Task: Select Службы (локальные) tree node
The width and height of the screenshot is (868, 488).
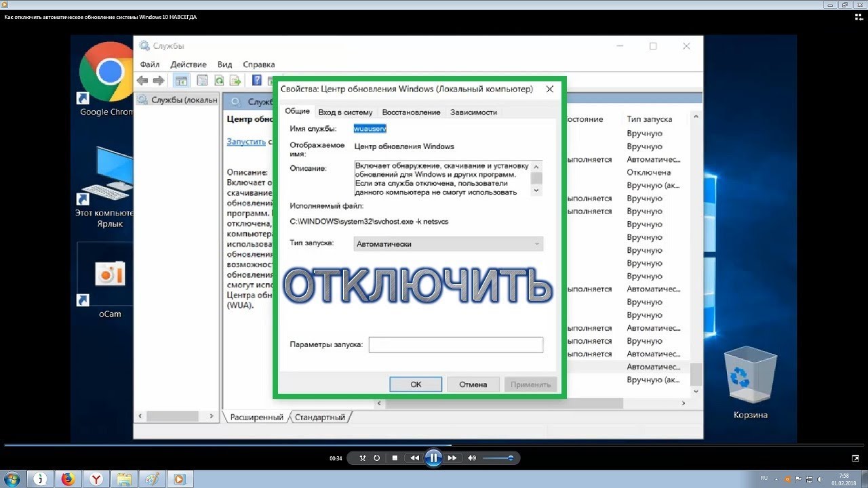Action: tap(178, 100)
